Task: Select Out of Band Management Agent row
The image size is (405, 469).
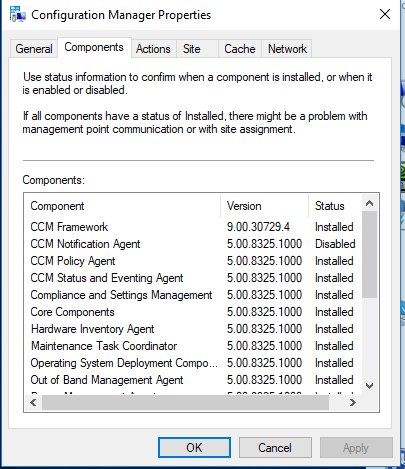Action: [x=193, y=380]
